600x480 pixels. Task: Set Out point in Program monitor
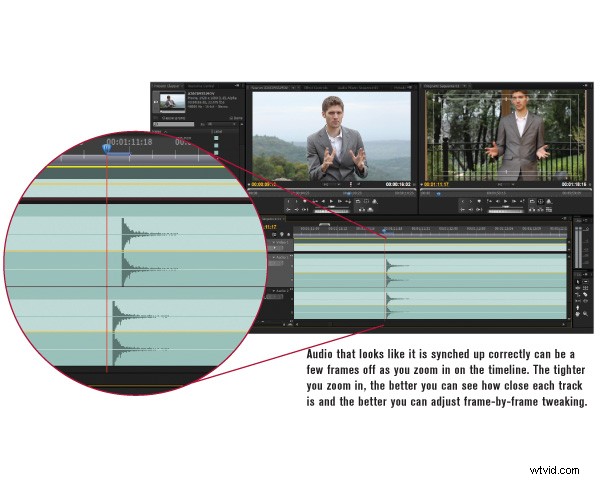click(471, 201)
